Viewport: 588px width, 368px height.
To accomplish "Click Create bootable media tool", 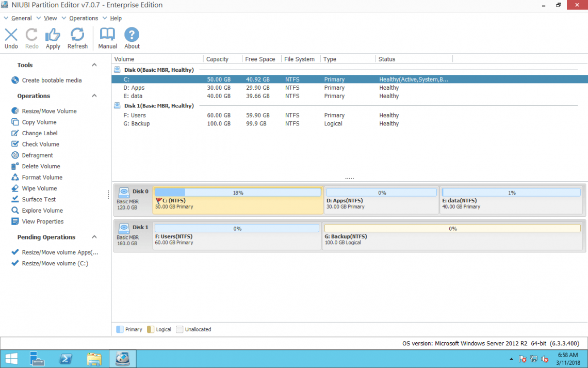I will [52, 81].
